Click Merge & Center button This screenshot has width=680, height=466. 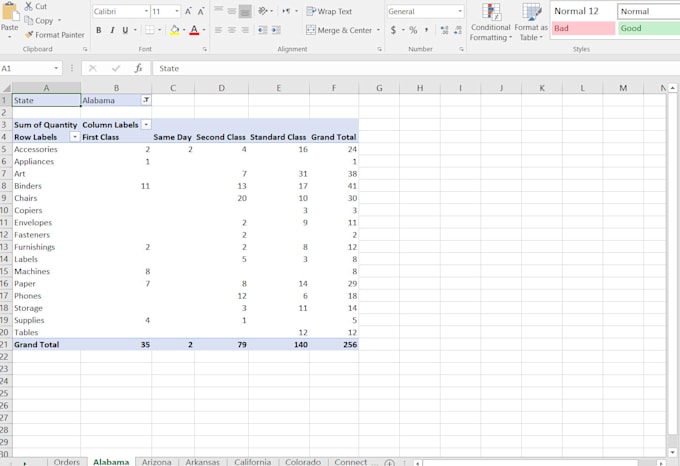tap(339, 30)
